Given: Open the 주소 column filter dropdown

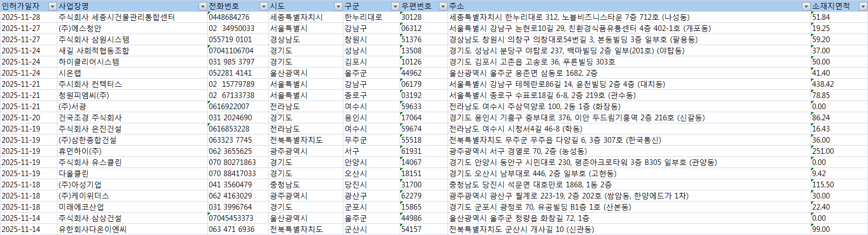Looking at the screenshot, I should [x=806, y=6].
